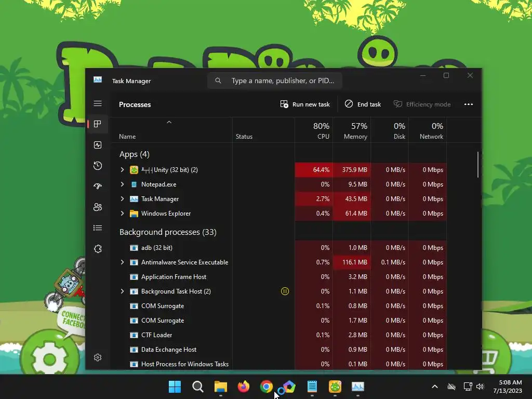The image size is (532, 399).
Task: Open the Startup apps sidebar icon
Action: 98,187
